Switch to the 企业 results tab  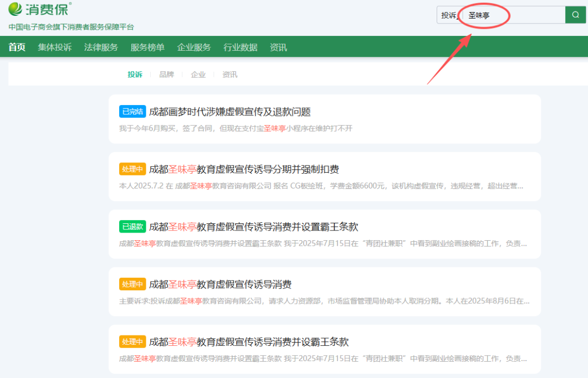198,75
